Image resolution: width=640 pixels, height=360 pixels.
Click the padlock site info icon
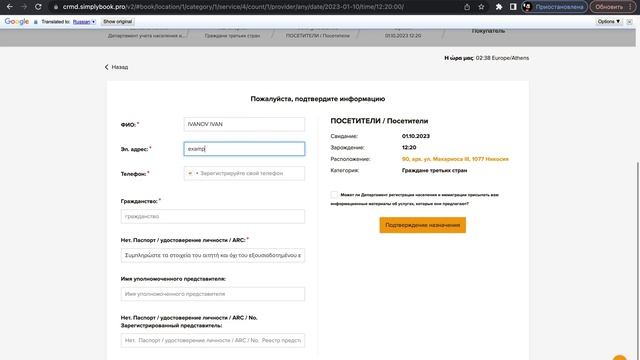56,7
